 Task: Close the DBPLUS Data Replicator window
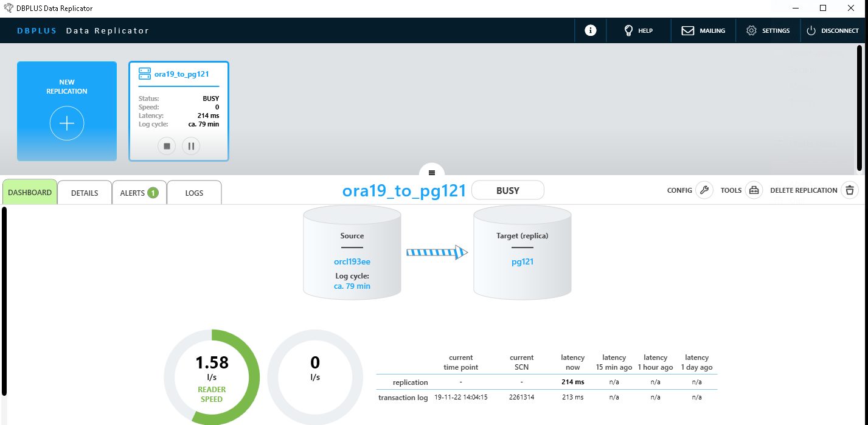click(x=852, y=8)
